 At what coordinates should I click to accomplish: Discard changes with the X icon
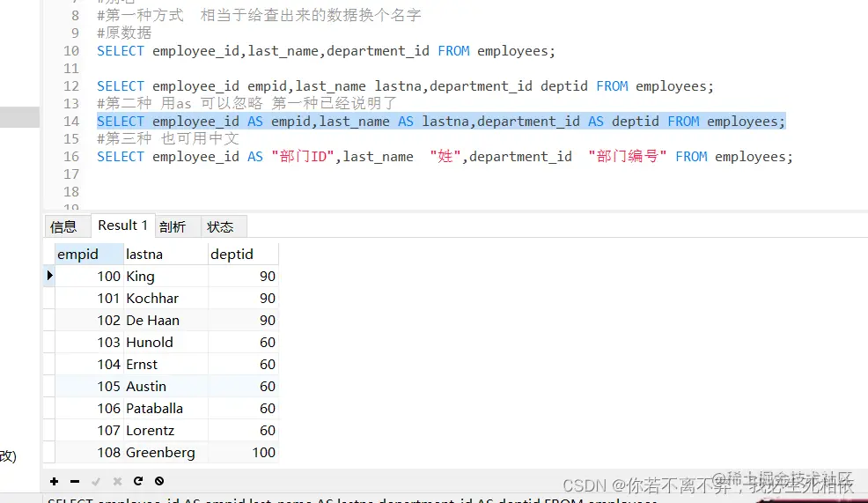click(117, 481)
